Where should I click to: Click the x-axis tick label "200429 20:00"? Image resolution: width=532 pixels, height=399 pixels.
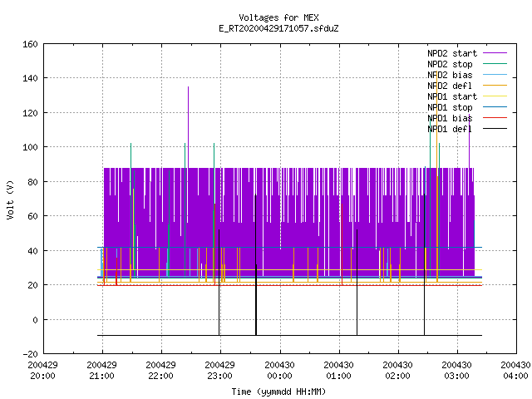pyautogui.click(x=42, y=371)
